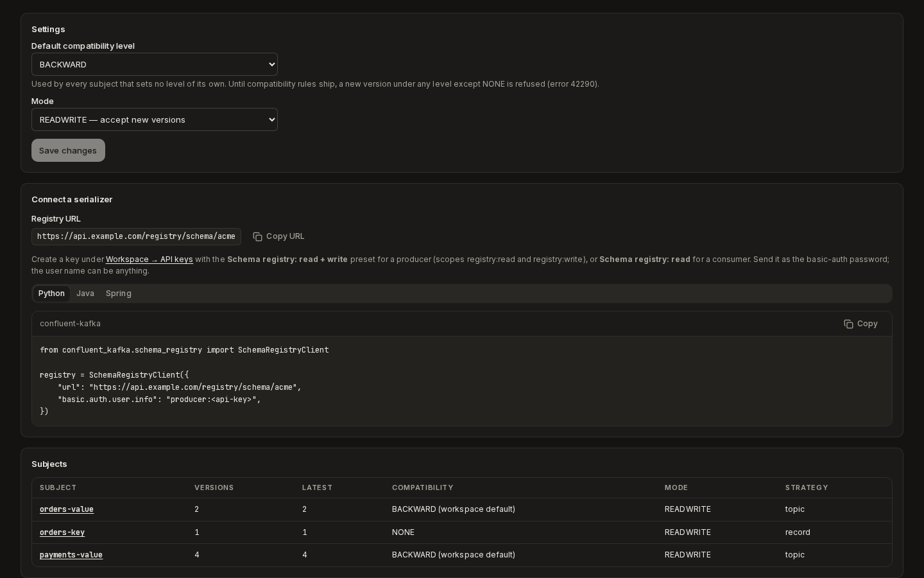The height and width of the screenshot is (578, 924).
Task: Click the Registry URL field
Action: (136, 236)
